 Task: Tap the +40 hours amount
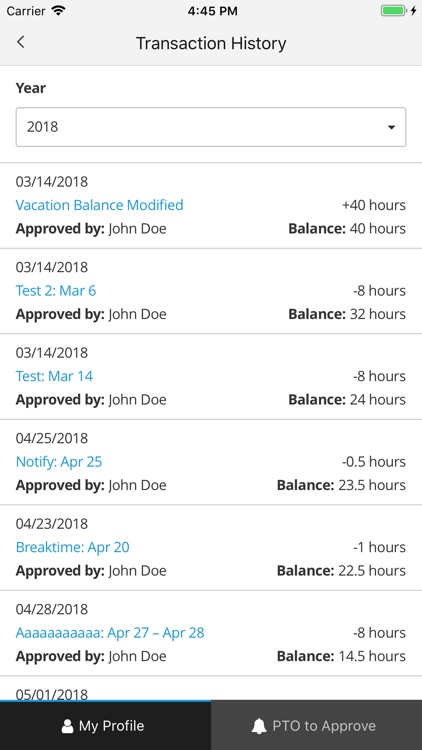374,205
